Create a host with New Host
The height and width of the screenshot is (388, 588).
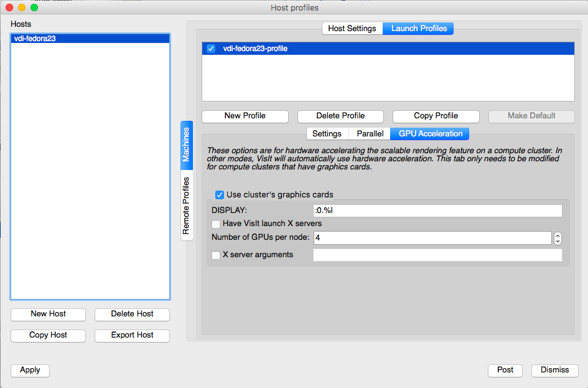49,314
